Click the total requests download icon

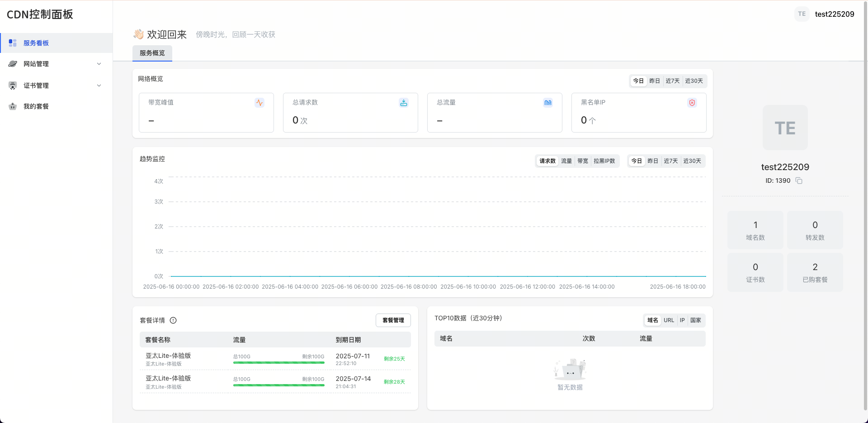coord(403,103)
